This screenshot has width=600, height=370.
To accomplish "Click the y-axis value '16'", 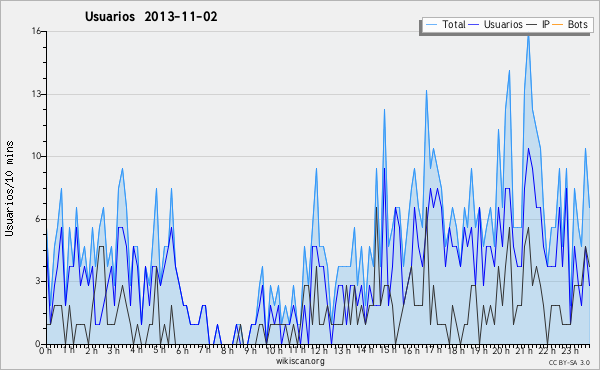I will 36,31.
